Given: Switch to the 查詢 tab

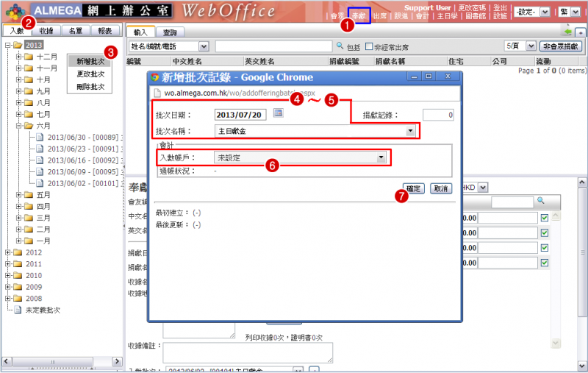Looking at the screenshot, I should coord(170,32).
